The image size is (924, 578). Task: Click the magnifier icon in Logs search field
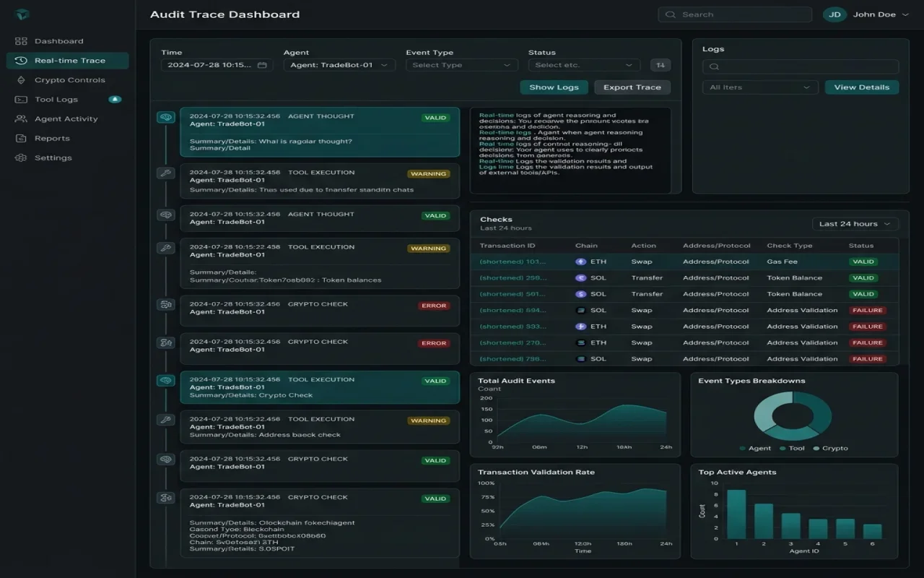coord(714,67)
